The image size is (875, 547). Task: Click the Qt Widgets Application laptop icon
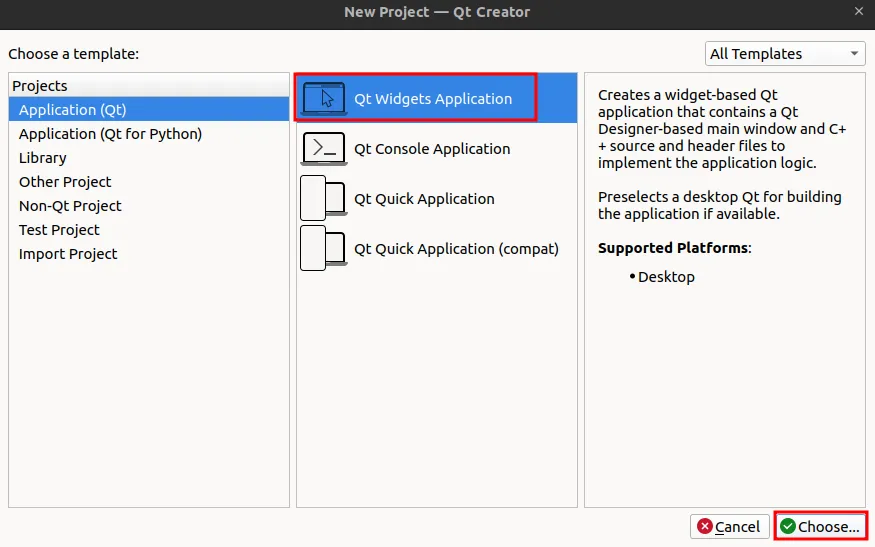(x=324, y=98)
